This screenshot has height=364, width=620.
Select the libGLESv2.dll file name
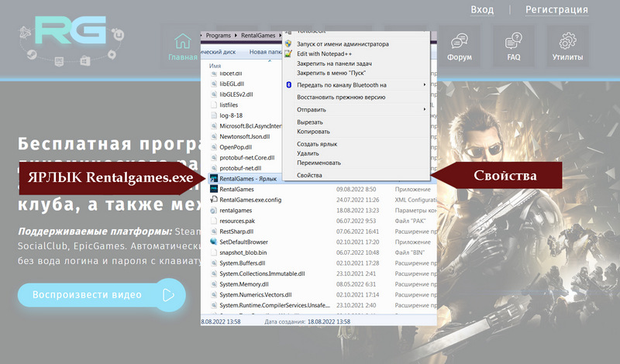point(236,94)
